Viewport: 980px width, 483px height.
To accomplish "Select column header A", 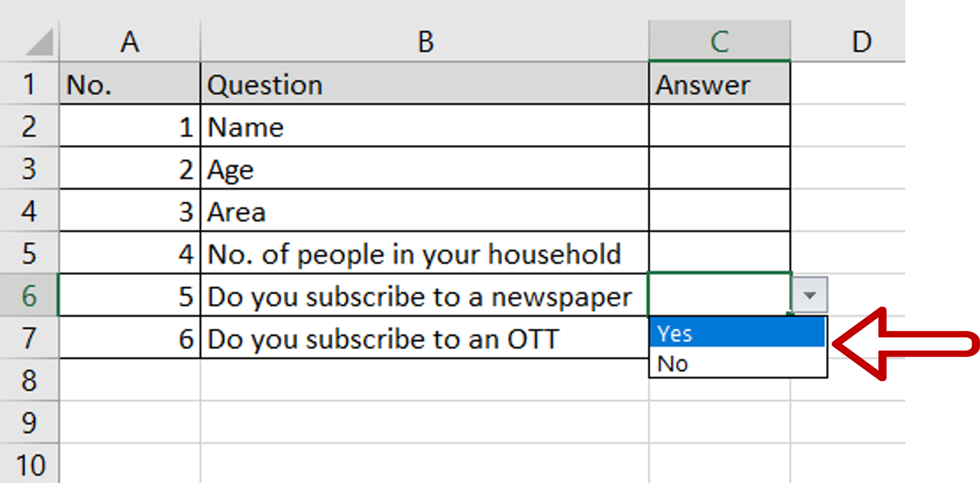I will pyautogui.click(x=130, y=42).
